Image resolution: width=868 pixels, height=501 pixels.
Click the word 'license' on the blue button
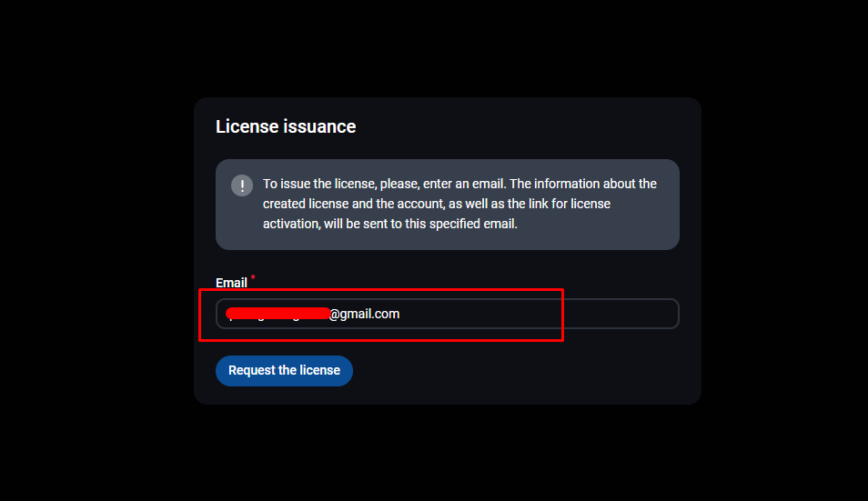[320, 370]
